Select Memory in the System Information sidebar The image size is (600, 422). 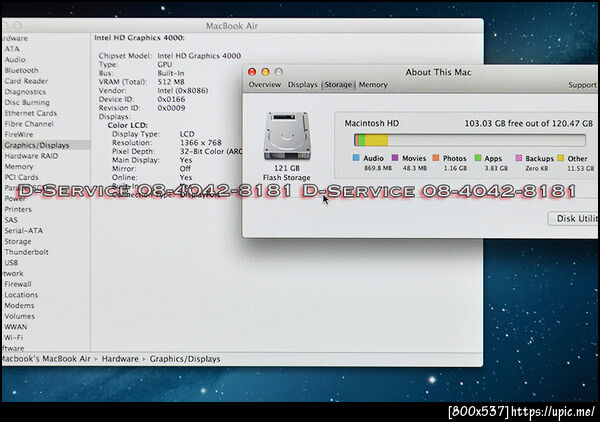(19, 167)
